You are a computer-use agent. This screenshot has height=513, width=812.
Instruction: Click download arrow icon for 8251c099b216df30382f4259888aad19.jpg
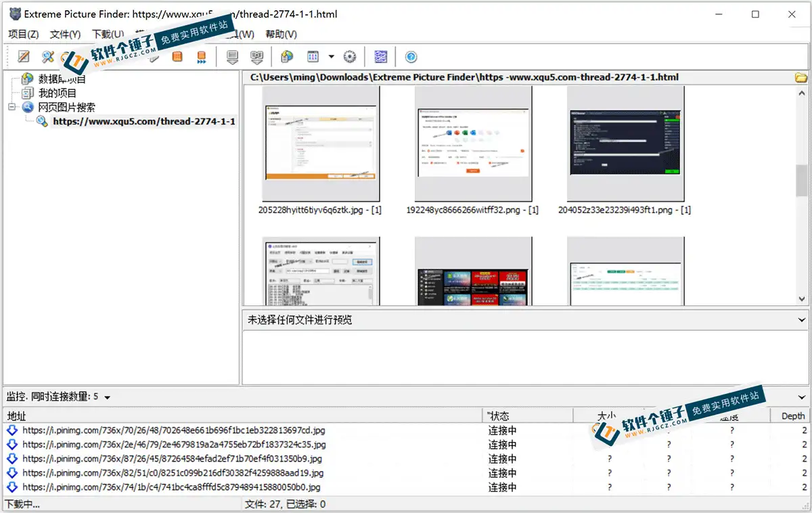pyautogui.click(x=12, y=473)
